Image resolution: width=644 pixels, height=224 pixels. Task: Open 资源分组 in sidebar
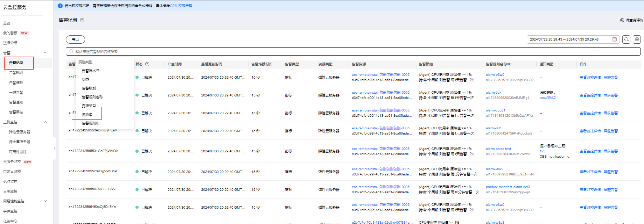click(10, 43)
